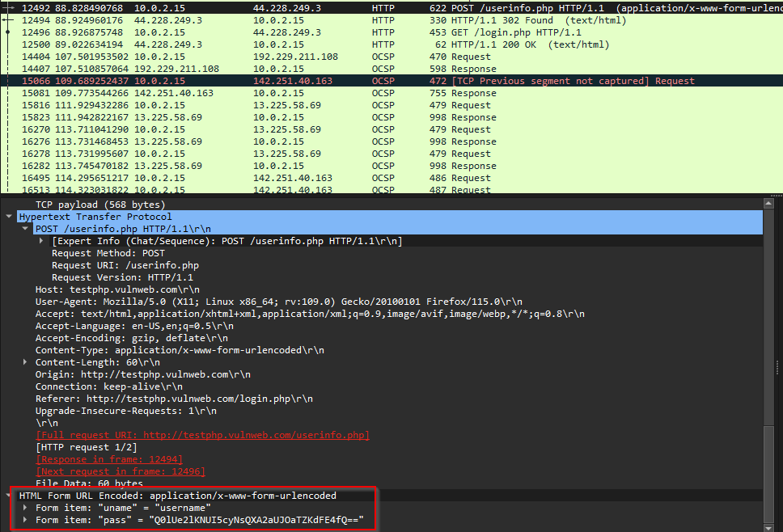Expand the "uname" form item
This screenshot has height=532, width=783.
(x=26, y=508)
